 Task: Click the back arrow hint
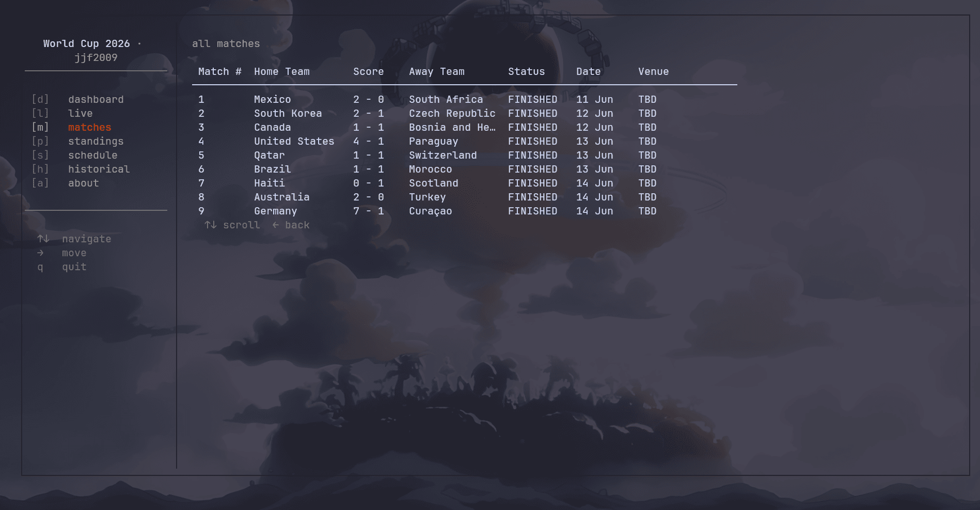[291, 225]
